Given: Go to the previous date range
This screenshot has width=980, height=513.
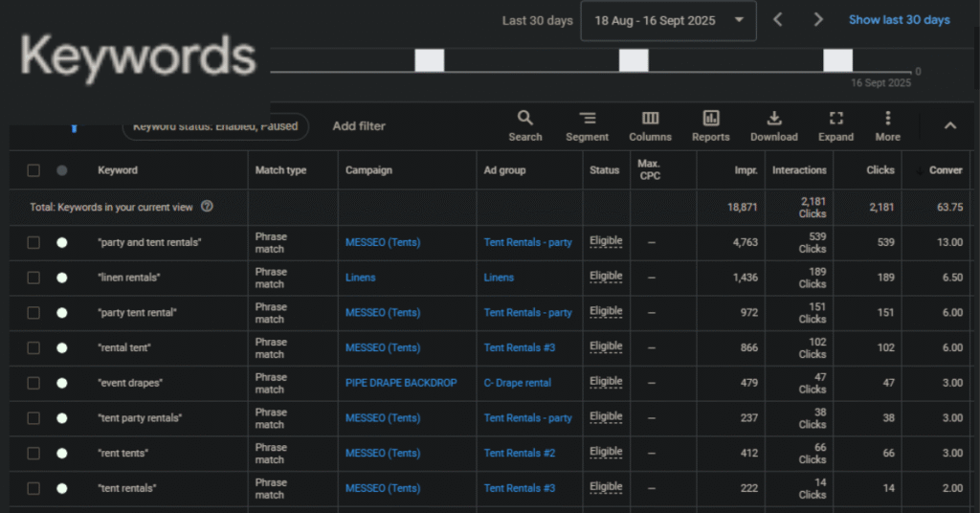Looking at the screenshot, I should 778,20.
